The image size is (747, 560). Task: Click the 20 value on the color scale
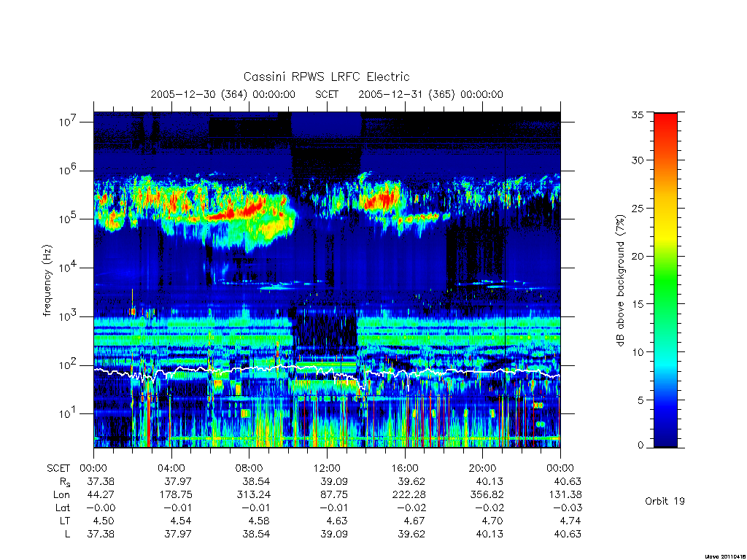click(638, 256)
